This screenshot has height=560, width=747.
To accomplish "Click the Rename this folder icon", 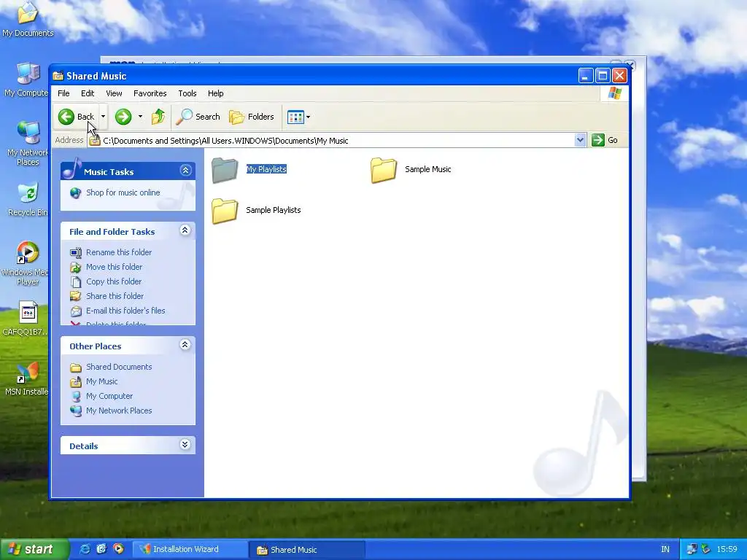I will tap(76, 252).
